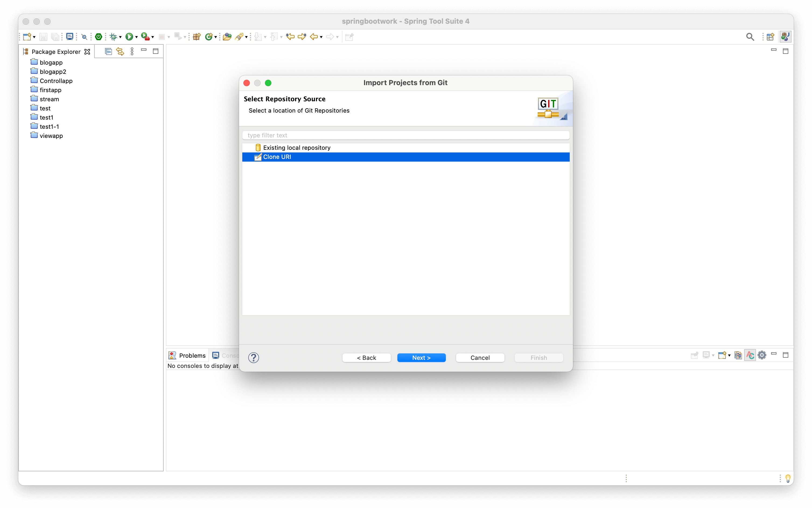Click the Next Edit Location arrow icon
This screenshot has width=812, height=508.
pos(302,37)
